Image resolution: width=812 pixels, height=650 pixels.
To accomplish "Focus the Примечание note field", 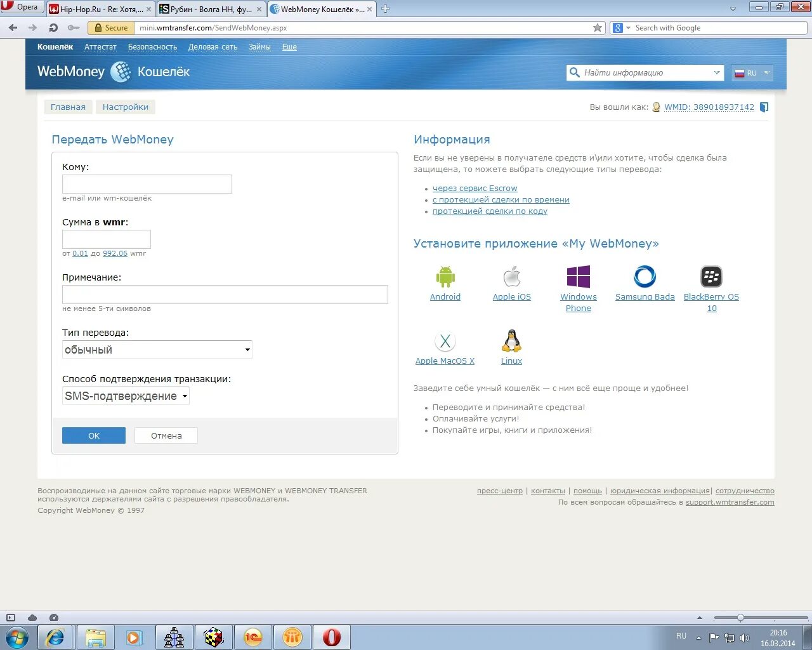I will click(x=225, y=295).
